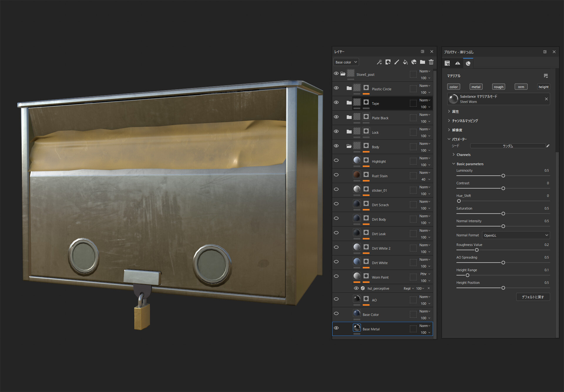The width and height of the screenshot is (564, 392).
Task: Select the Dirt Leak layer
Action: pyautogui.click(x=379, y=234)
